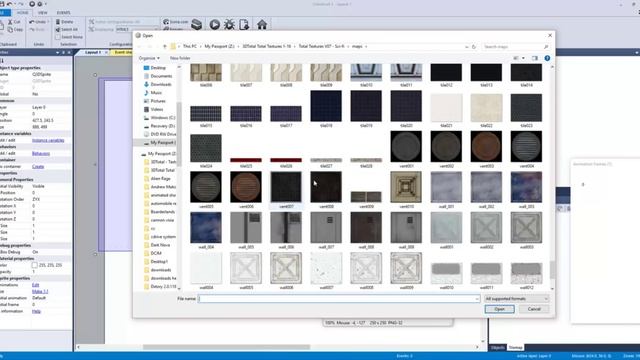This screenshot has height=360, width=640.
Task: Switch to the EVENTS ribbon tab
Action: [x=64, y=13]
